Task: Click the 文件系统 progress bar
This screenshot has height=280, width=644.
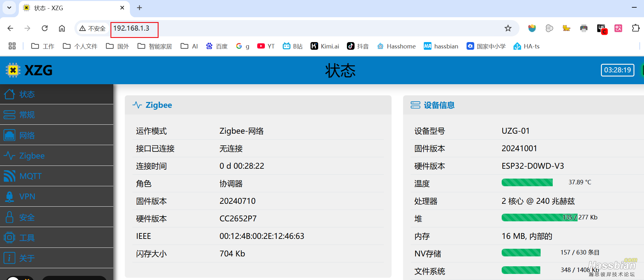Action: point(521,270)
